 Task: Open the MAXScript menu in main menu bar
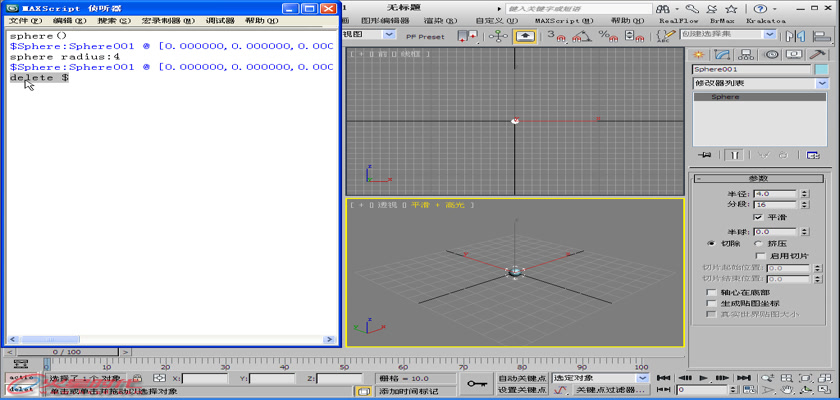564,20
